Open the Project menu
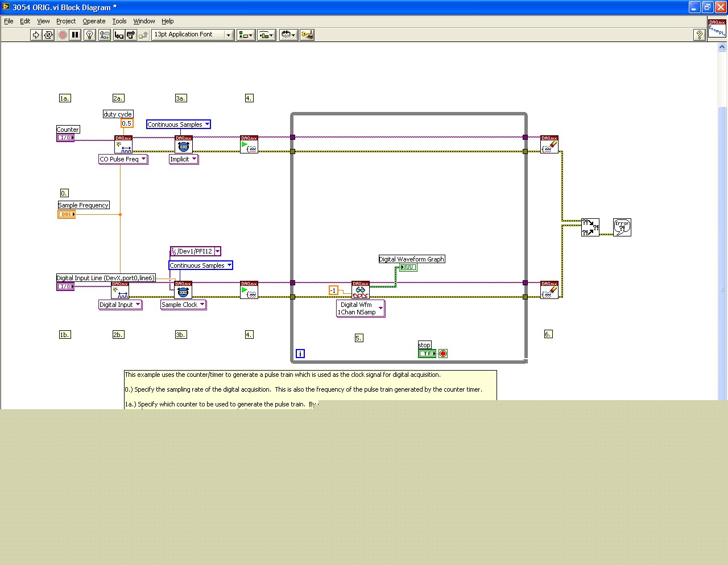The width and height of the screenshot is (728, 565). 66,21
